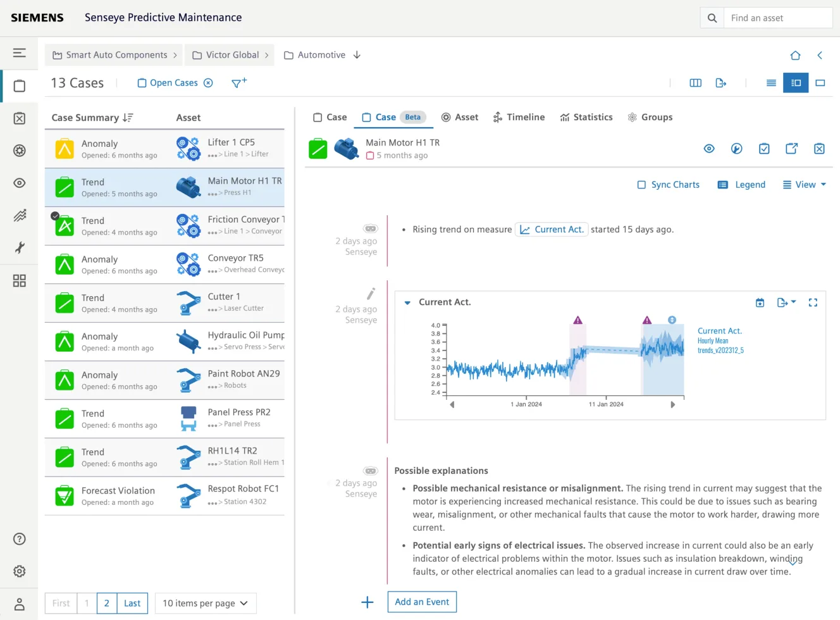Select the Respot Robot FC1 forecast violation case
Viewport: 840px width, 620px height.
click(x=164, y=496)
